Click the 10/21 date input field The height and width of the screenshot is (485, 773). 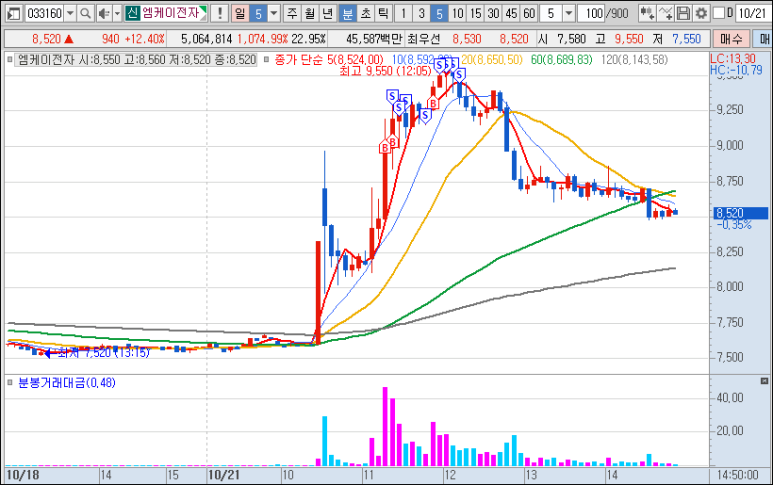coord(752,13)
